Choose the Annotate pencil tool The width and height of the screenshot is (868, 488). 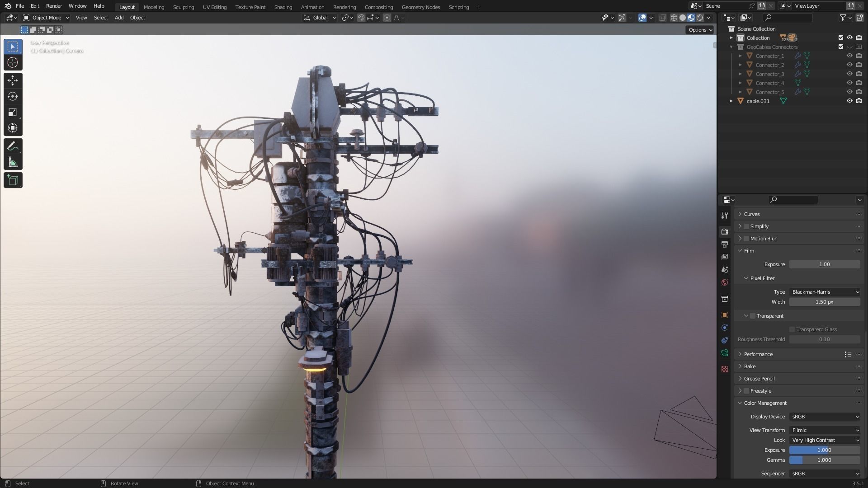coord(13,146)
